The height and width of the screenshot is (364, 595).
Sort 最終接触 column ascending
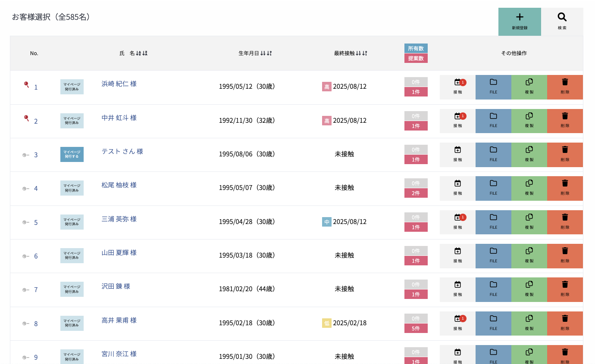(x=358, y=53)
